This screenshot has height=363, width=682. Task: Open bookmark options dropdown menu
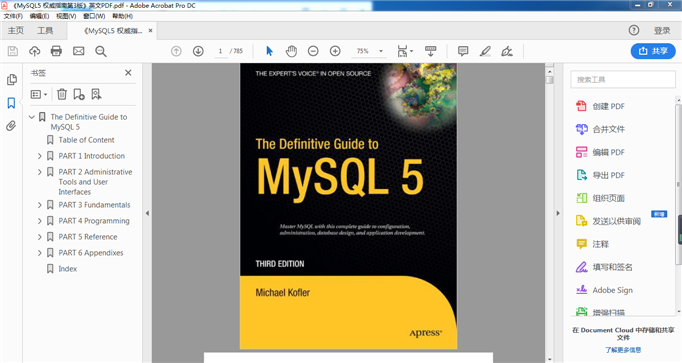point(39,94)
